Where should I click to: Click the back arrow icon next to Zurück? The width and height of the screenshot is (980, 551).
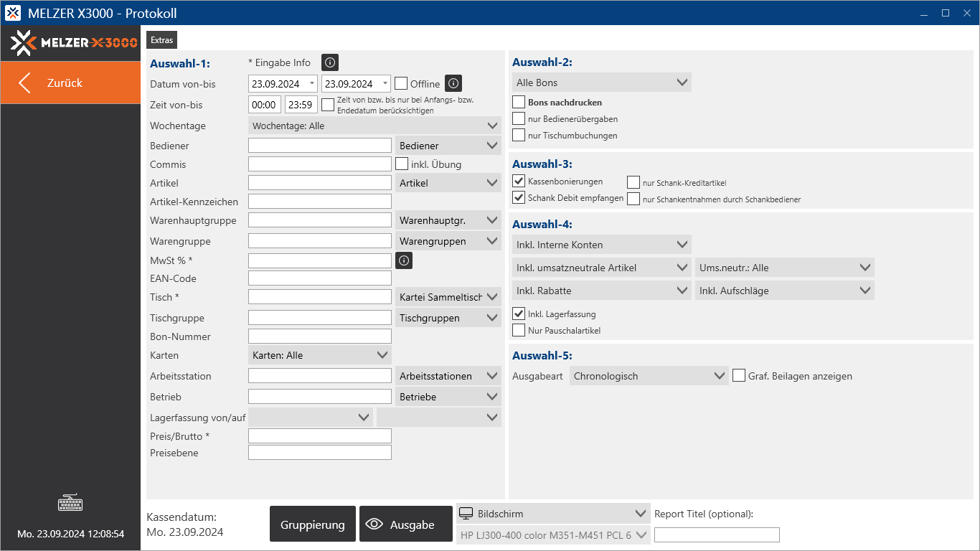point(25,83)
